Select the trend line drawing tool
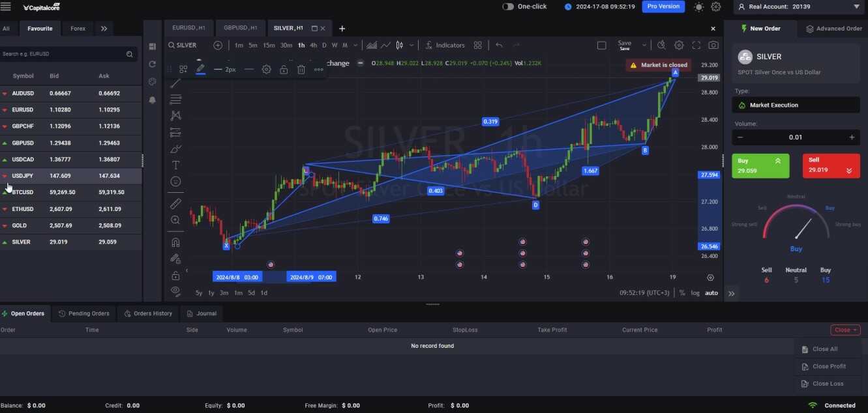 175,82
